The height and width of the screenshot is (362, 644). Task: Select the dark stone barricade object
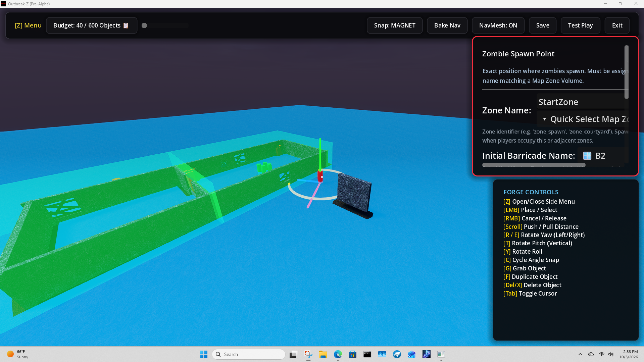(354, 195)
